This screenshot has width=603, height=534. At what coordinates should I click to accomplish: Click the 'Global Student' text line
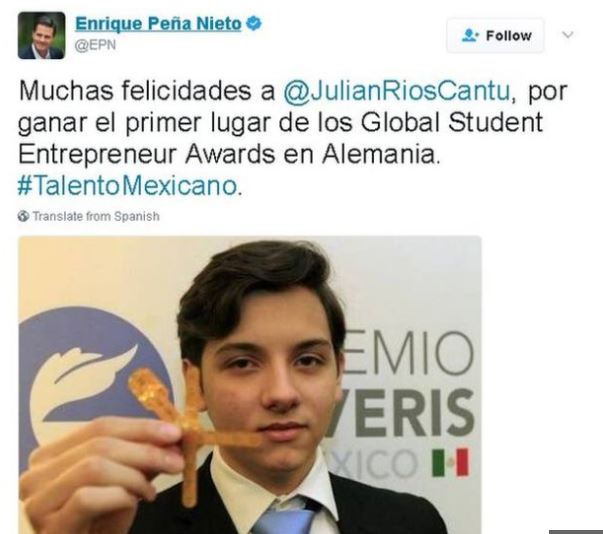tap(452, 122)
